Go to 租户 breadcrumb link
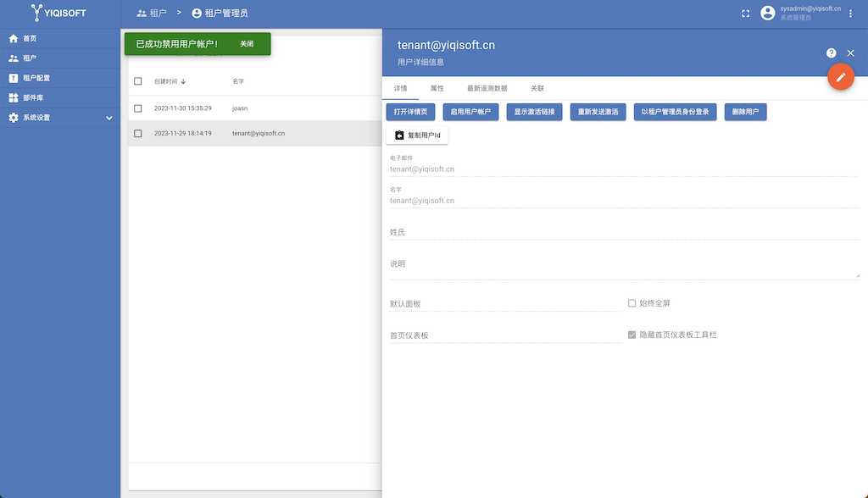 click(152, 13)
